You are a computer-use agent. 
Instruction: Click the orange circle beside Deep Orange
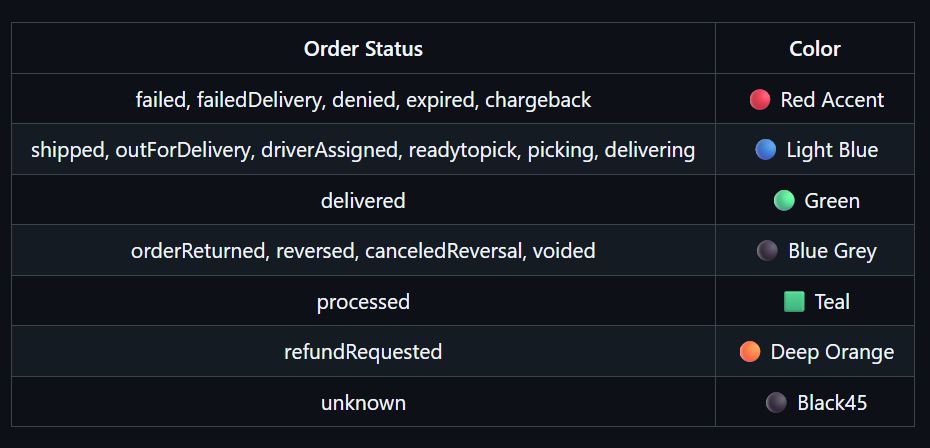[x=750, y=352]
